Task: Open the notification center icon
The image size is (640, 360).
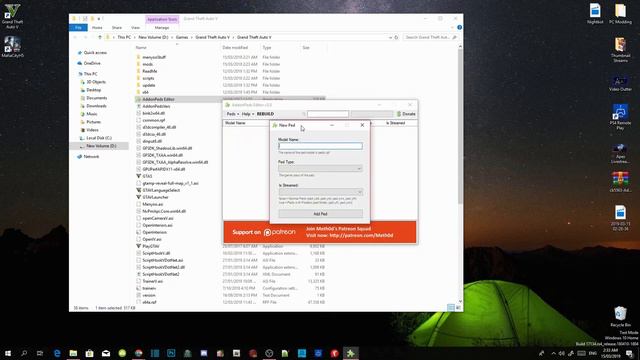Action: pos(629,353)
